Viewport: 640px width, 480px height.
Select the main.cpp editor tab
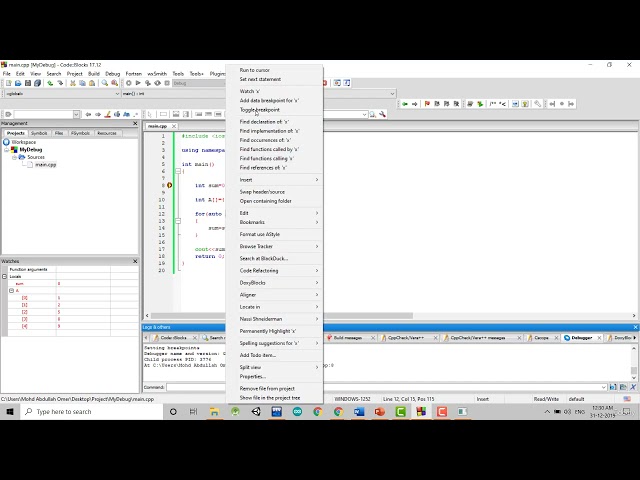[158, 126]
